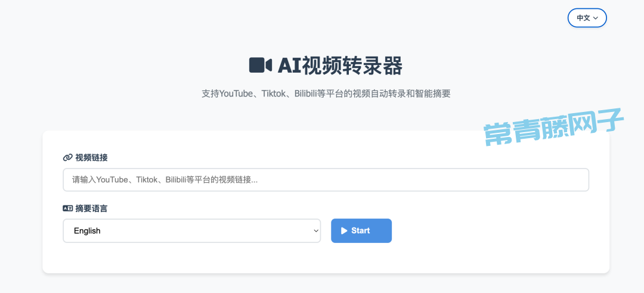Open the 中文 language switcher
This screenshot has height=293, width=644.
[x=587, y=18]
